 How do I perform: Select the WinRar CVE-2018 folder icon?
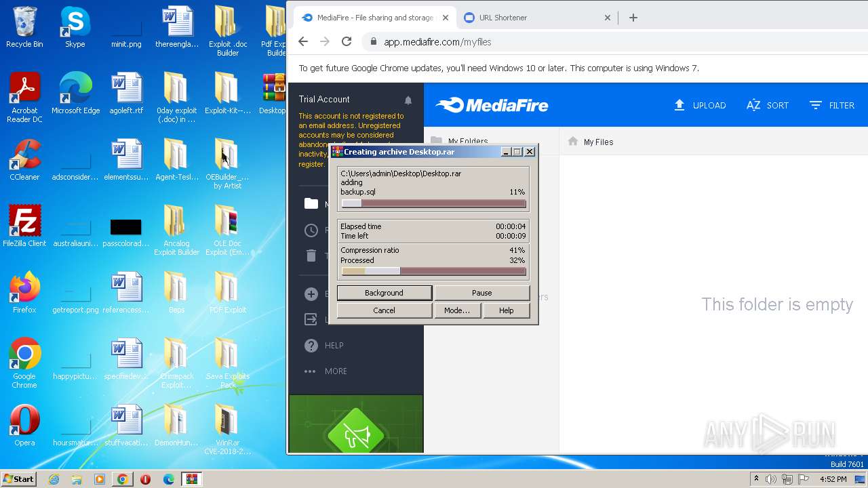pos(227,430)
